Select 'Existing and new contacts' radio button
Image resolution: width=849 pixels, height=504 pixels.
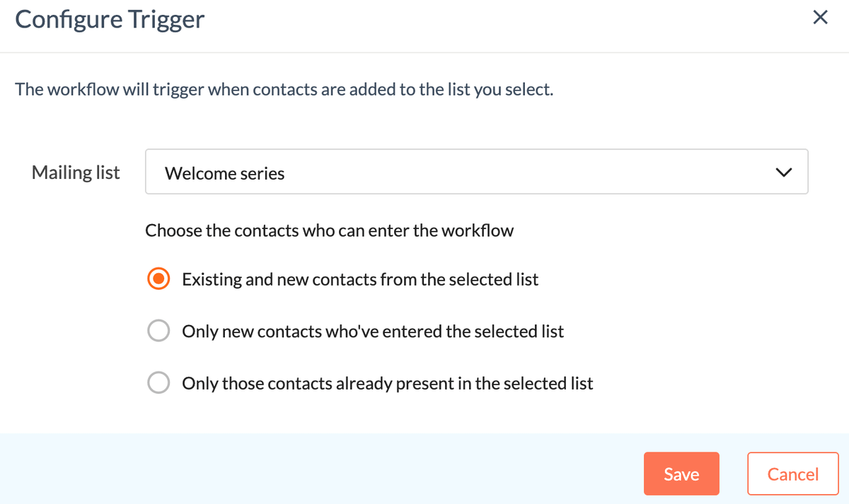[x=158, y=279]
